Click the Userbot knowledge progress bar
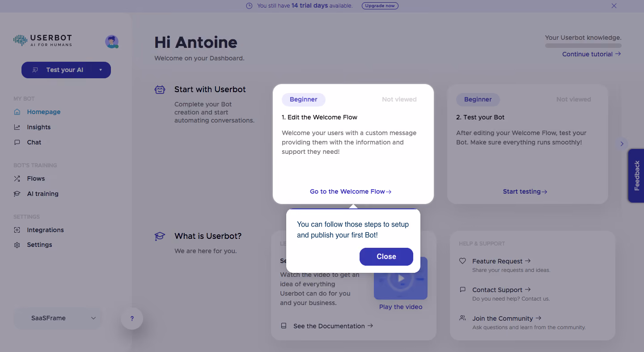 click(x=583, y=46)
